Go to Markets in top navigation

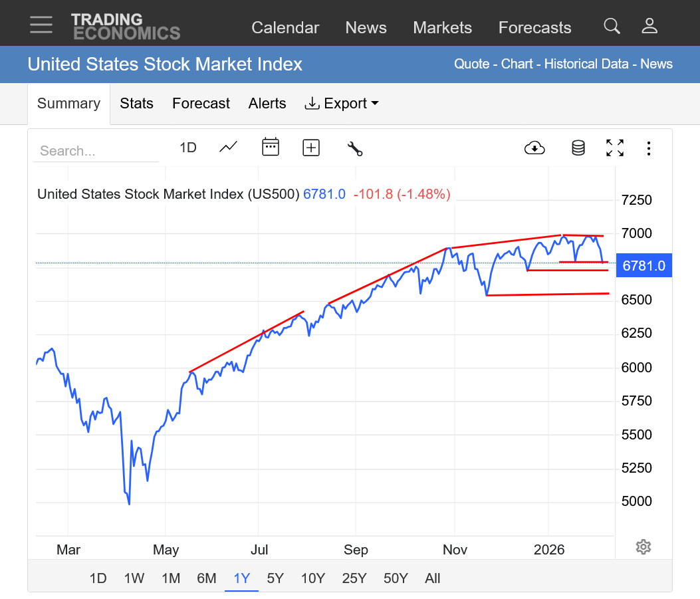(x=442, y=27)
